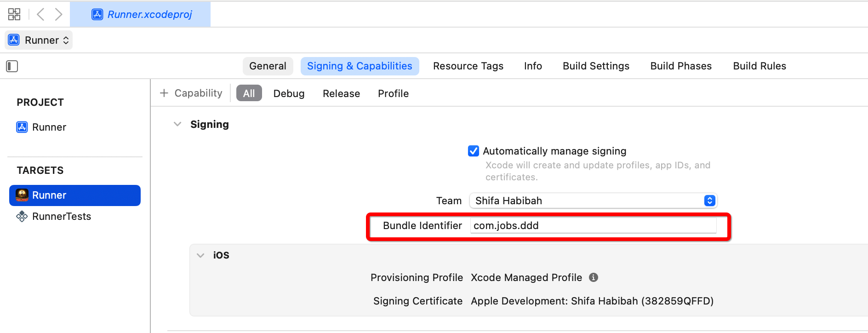Add a capability with the plus icon
This screenshot has width=868, height=333.
(164, 93)
